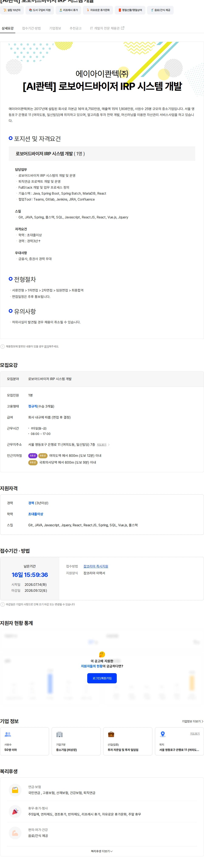Click the 음료/간식 제공 tag
The image size is (204, 868).
(x=160, y=10)
